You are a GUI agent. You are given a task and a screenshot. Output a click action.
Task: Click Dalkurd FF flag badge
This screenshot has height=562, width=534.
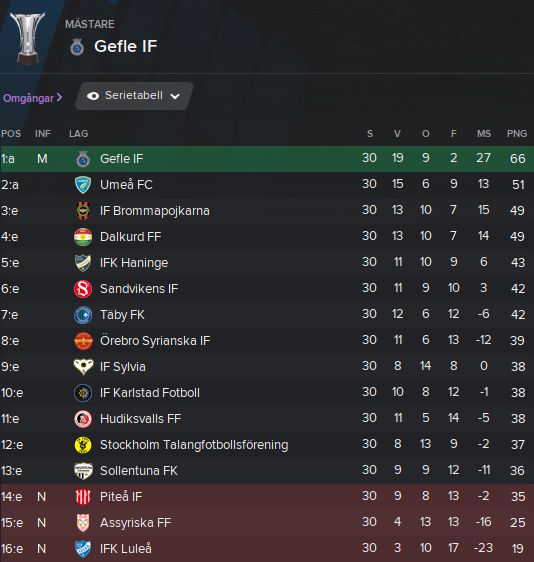coord(83,237)
